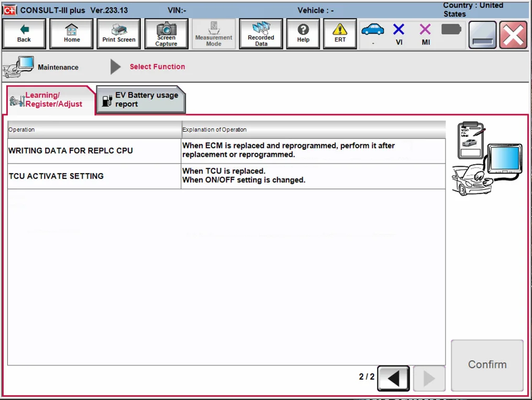The height and width of the screenshot is (400, 532).
Task: Click the ERT warning icon
Action: 340,34
